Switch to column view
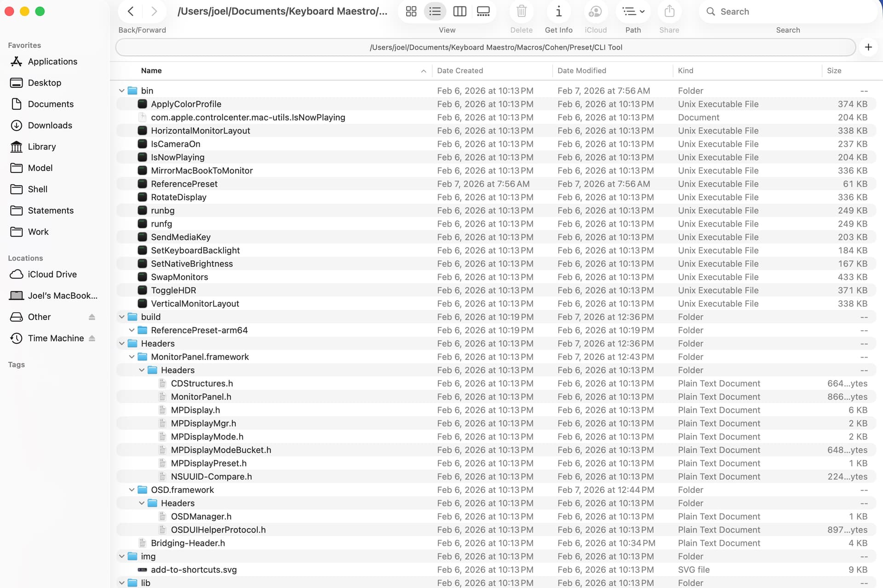This screenshot has height=588, width=883. click(459, 11)
